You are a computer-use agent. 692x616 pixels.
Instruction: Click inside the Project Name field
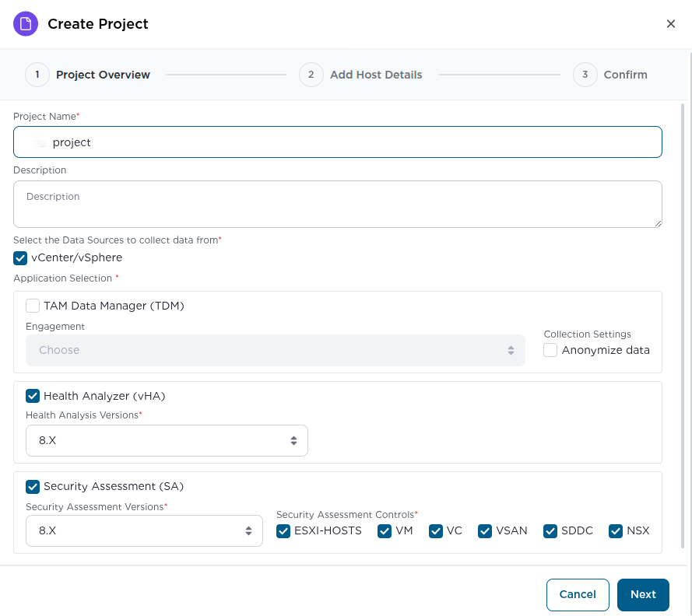point(337,142)
